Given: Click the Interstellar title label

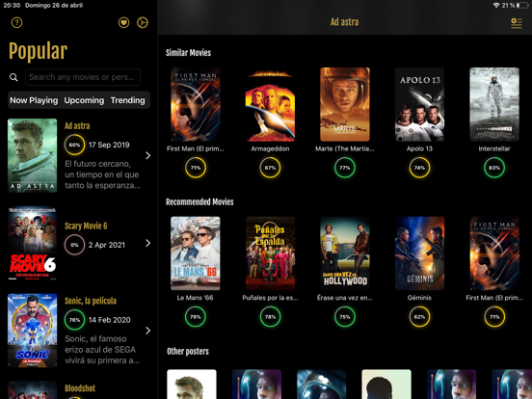Looking at the screenshot, I should 494,148.
